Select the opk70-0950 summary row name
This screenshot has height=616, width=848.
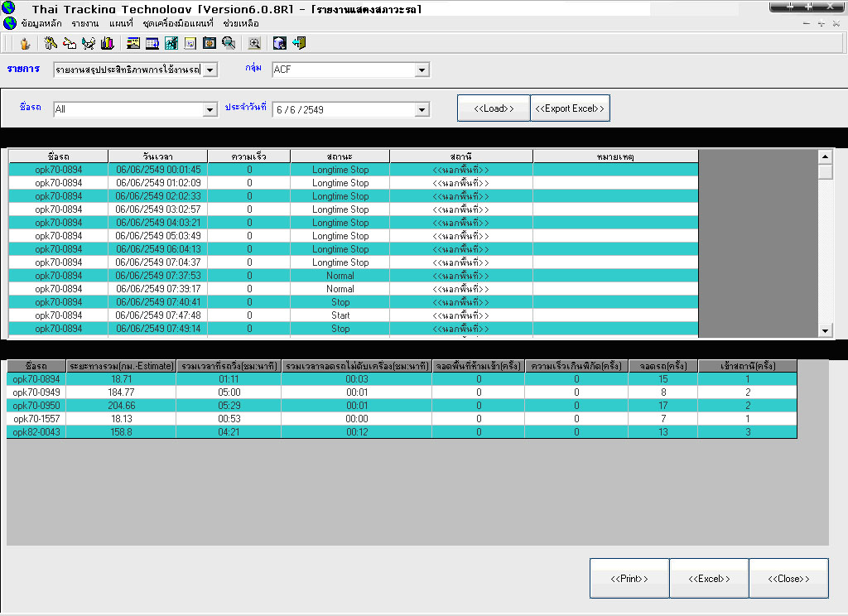[x=36, y=406]
